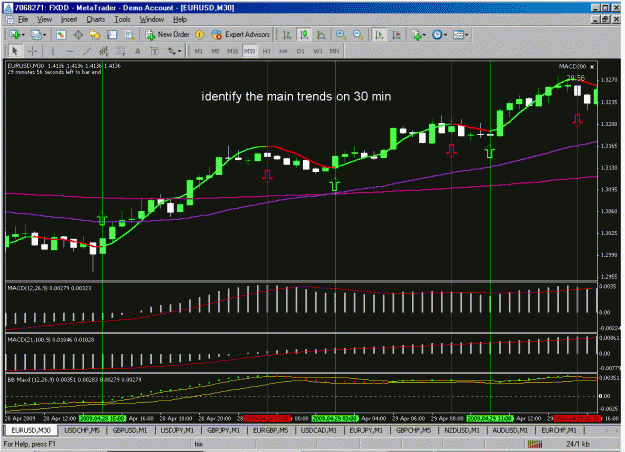This screenshot has width=625, height=452.
Task: Zoom out of the chart
Action: pyautogui.click(x=358, y=35)
